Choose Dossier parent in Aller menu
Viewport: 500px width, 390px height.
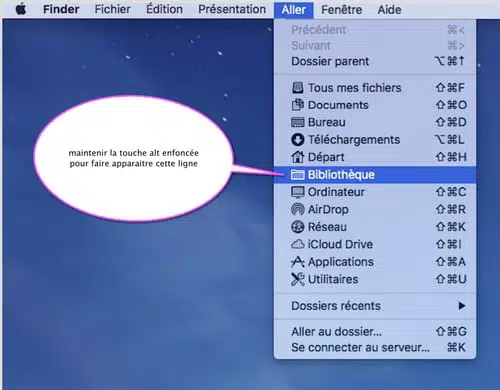pyautogui.click(x=375, y=61)
